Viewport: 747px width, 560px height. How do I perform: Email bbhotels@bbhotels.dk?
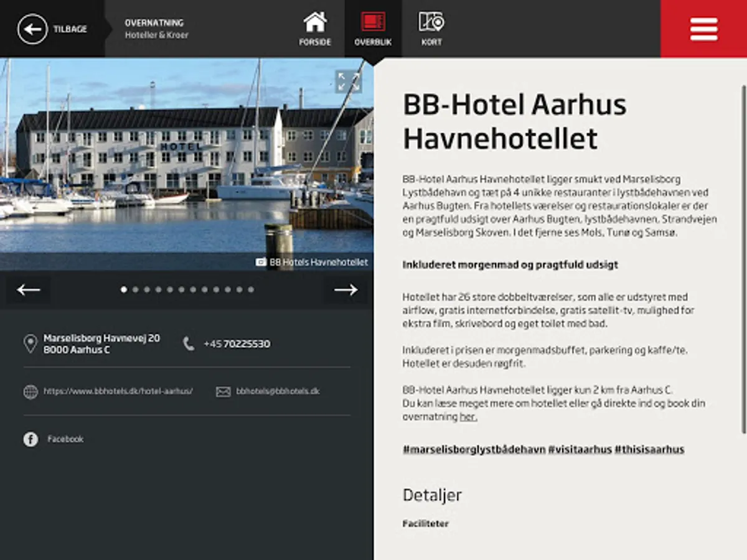278,391
